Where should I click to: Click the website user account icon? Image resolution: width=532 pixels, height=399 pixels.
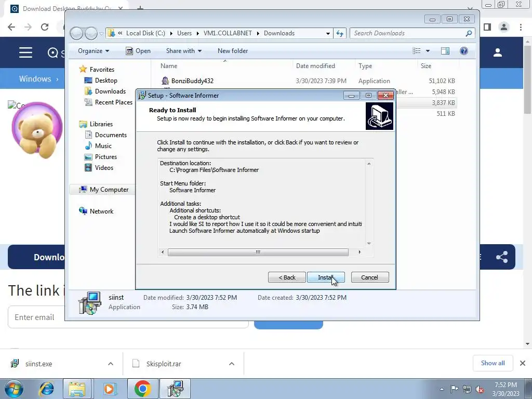coord(498,52)
